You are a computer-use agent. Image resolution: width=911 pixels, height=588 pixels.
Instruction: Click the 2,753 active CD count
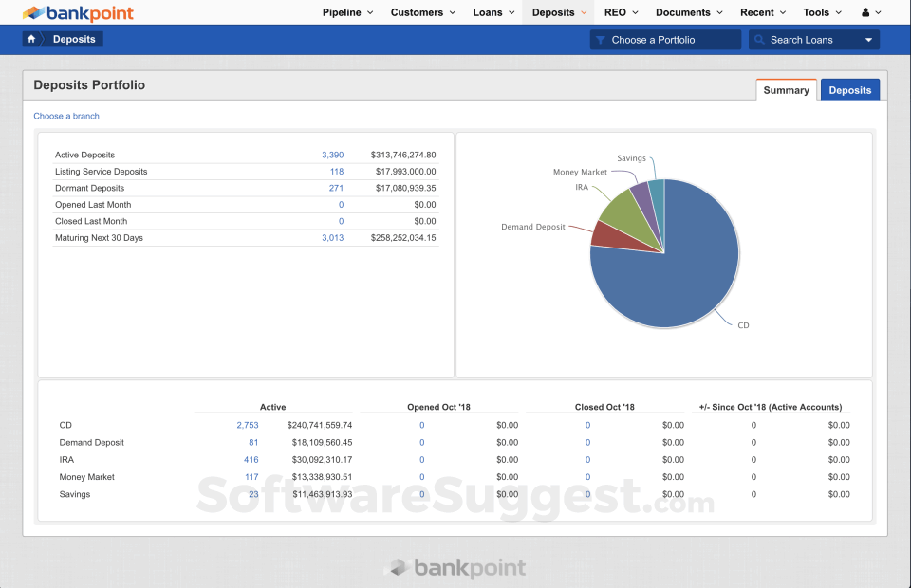(247, 425)
